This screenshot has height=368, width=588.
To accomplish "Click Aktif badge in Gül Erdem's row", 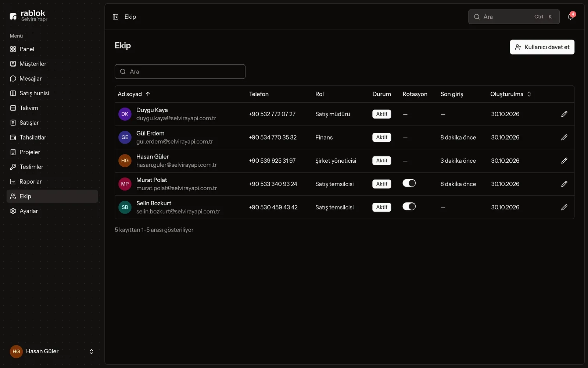I will pos(381,137).
